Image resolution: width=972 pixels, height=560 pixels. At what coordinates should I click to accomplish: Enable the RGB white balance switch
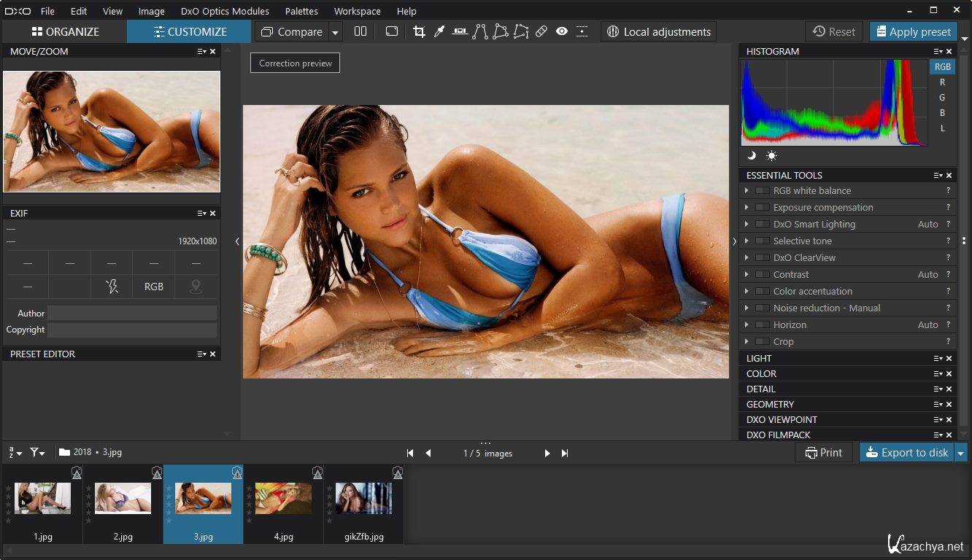[x=763, y=190]
